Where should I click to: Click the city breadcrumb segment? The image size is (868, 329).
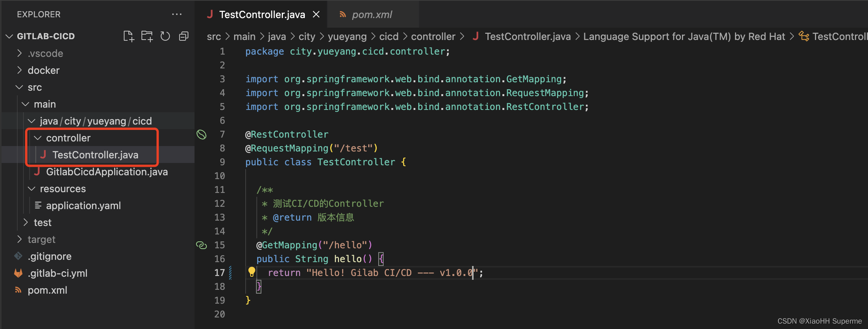(307, 37)
